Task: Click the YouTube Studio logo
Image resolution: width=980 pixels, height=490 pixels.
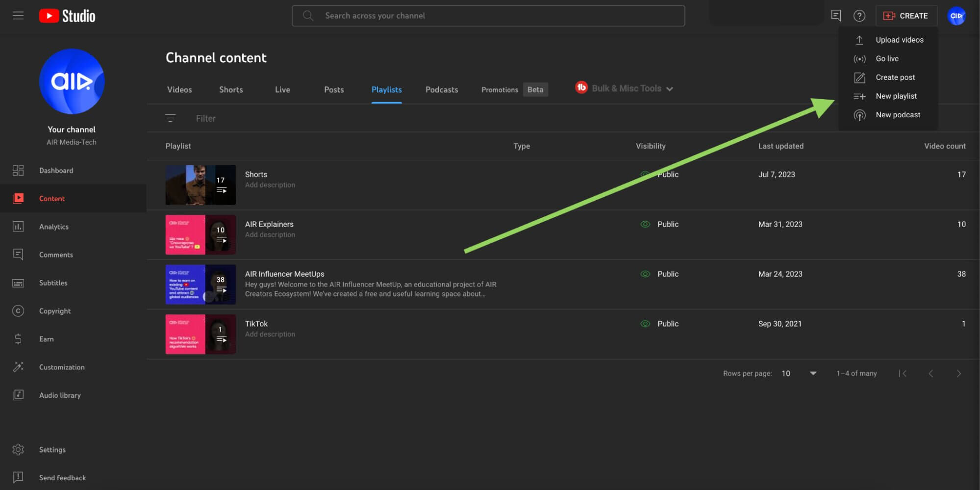Action: point(67,16)
